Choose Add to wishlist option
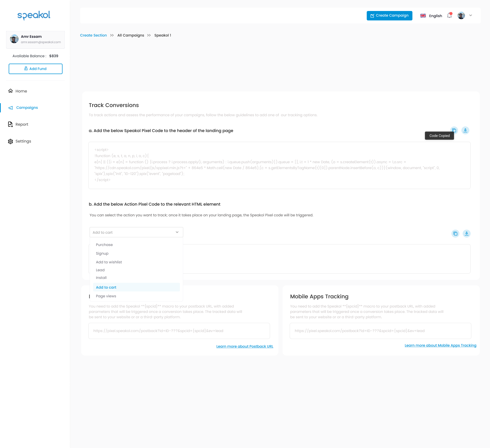 pyautogui.click(x=109, y=262)
